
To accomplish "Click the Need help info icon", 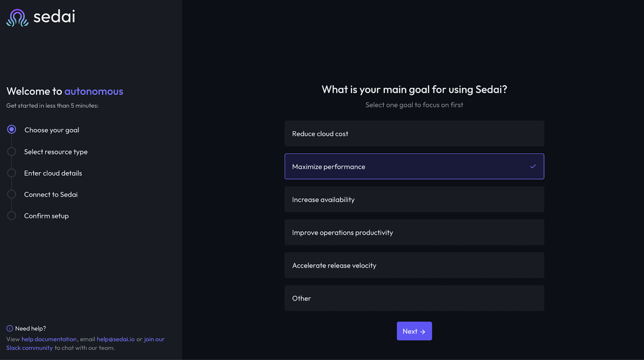I will (10, 328).
